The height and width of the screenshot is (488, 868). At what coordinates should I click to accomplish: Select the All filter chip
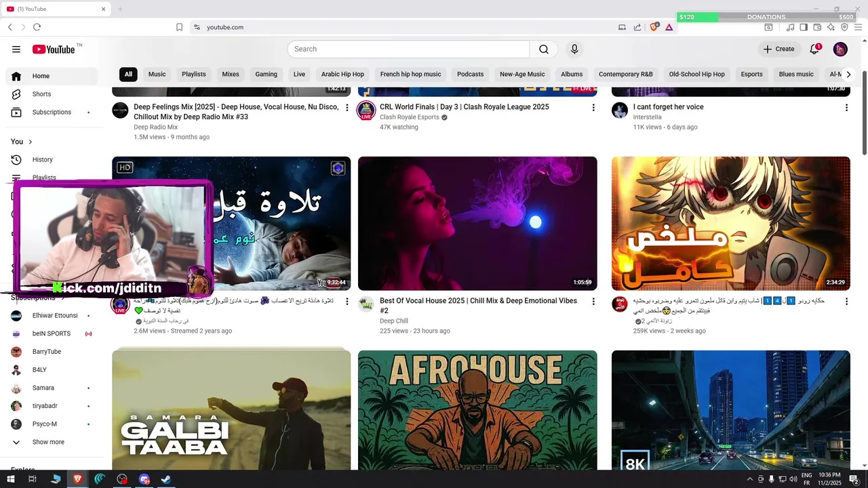coord(128,75)
